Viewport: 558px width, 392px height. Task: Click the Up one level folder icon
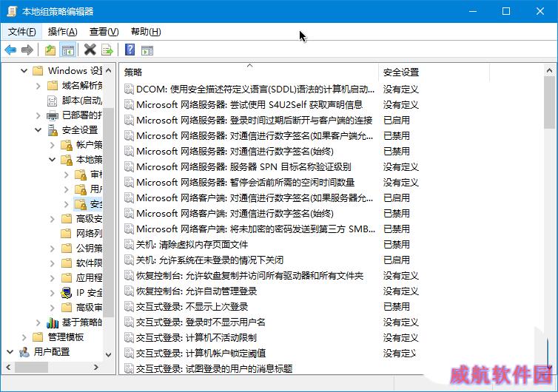coord(50,50)
